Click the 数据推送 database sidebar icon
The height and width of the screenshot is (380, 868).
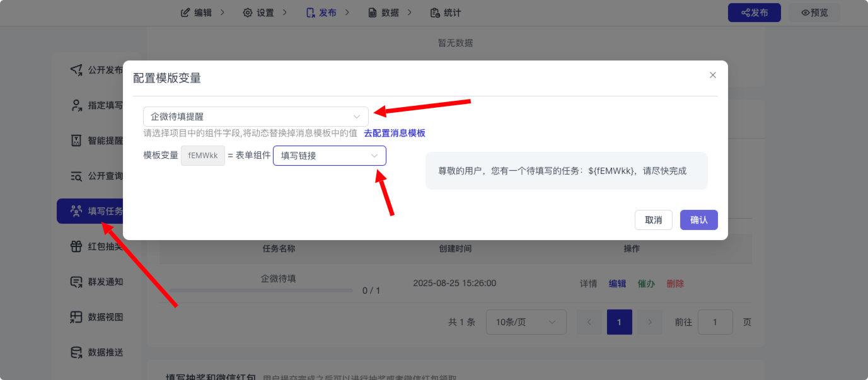[76, 352]
